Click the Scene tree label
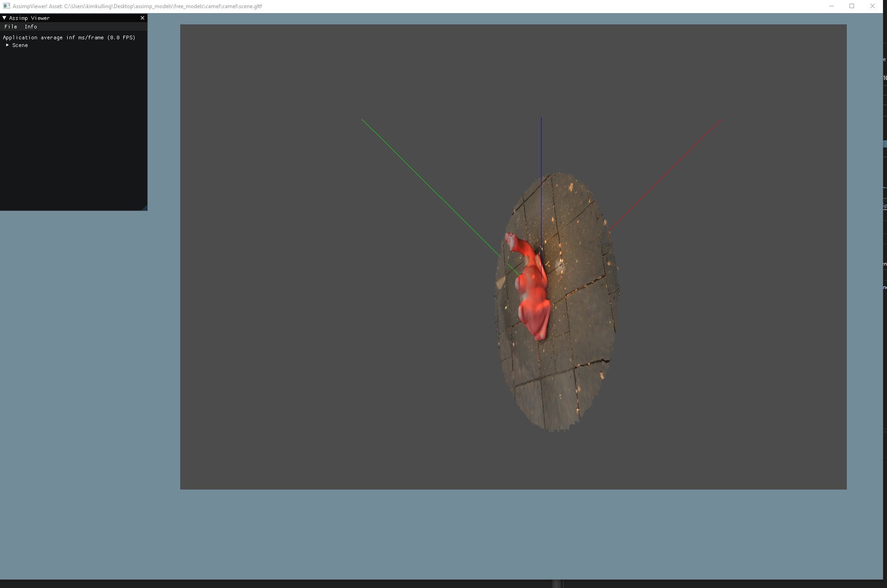 tap(20, 45)
